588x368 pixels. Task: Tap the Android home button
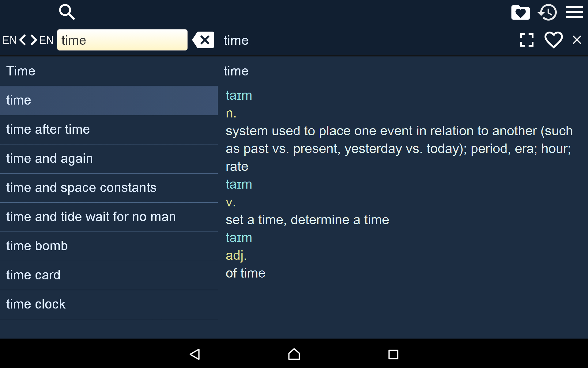coord(293,355)
